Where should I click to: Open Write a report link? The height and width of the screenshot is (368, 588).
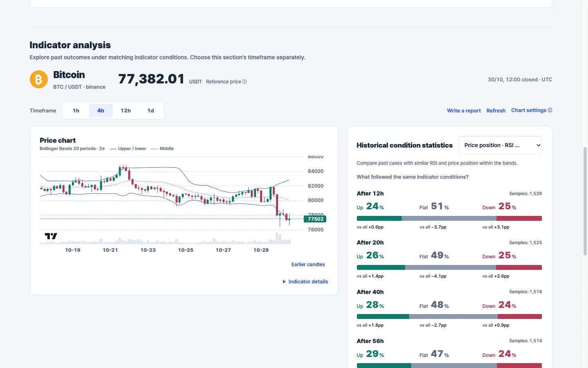click(x=464, y=110)
